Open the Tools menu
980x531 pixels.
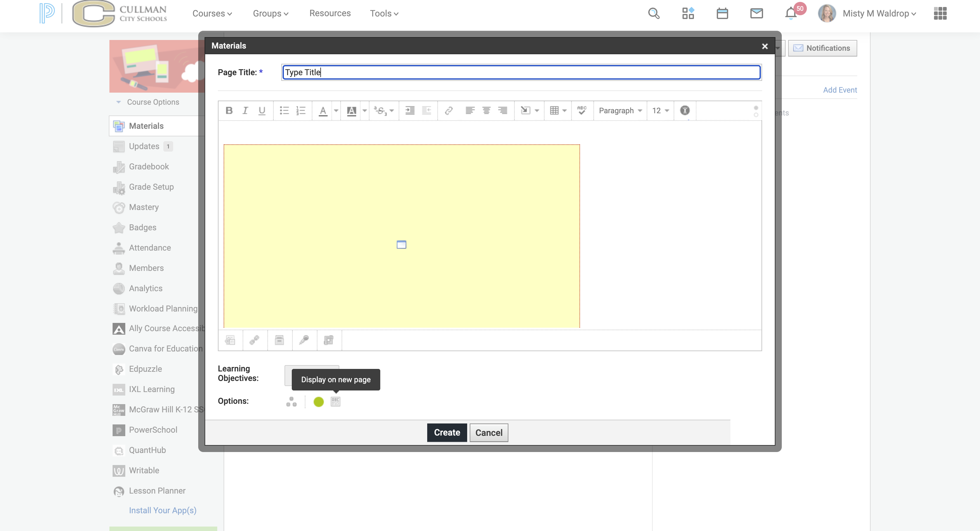point(384,13)
